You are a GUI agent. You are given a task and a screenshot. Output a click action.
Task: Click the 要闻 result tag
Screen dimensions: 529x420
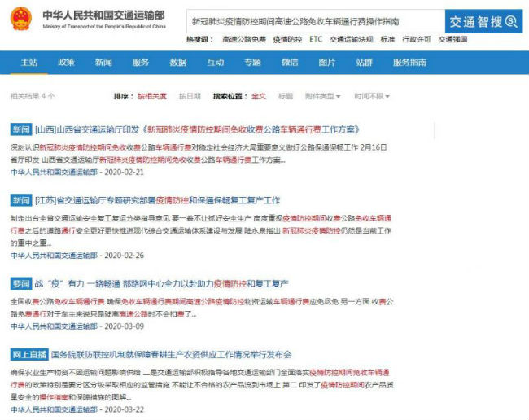tap(21, 284)
